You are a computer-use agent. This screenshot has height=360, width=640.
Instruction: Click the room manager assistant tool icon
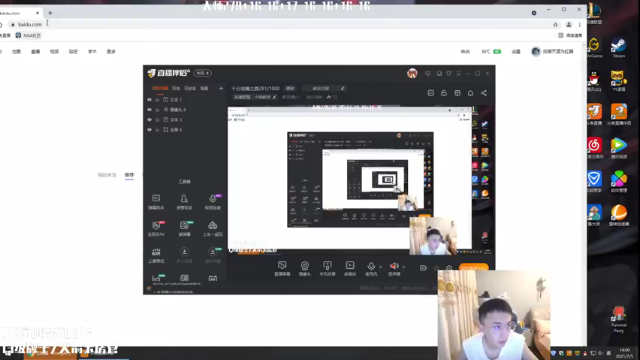tap(184, 202)
